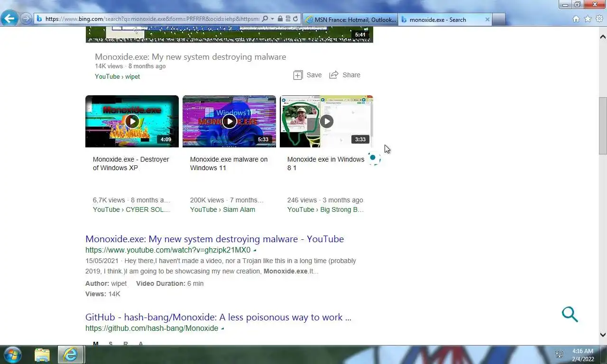Open the browser Tools gear icon
The image size is (607, 364).
pos(599,19)
